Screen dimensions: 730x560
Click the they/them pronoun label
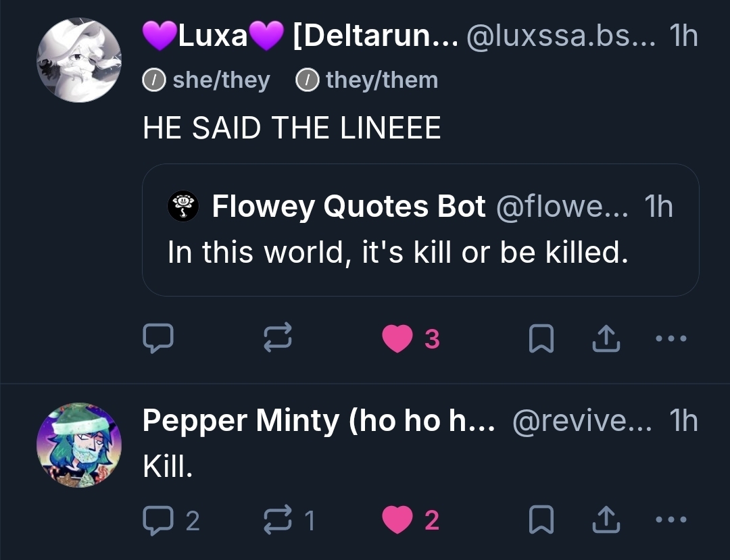coord(367,80)
